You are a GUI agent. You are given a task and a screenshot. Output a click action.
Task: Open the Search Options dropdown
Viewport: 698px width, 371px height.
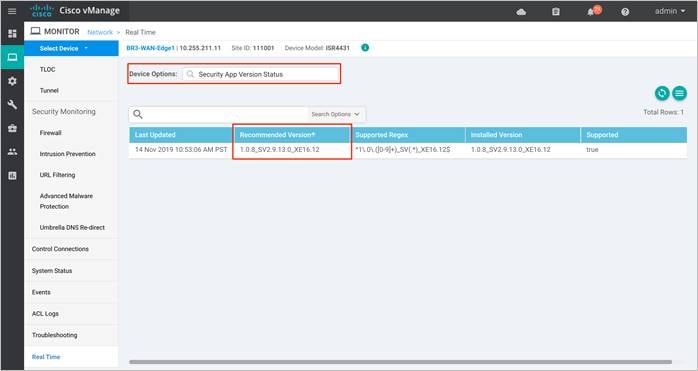[336, 114]
